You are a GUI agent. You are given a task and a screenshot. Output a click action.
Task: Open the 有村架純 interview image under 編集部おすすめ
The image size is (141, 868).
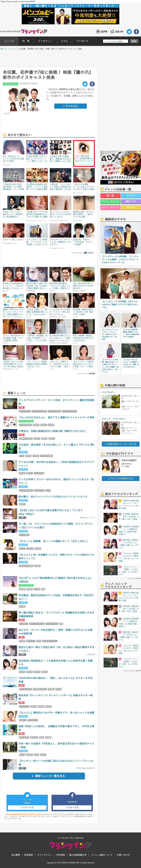(120, 284)
